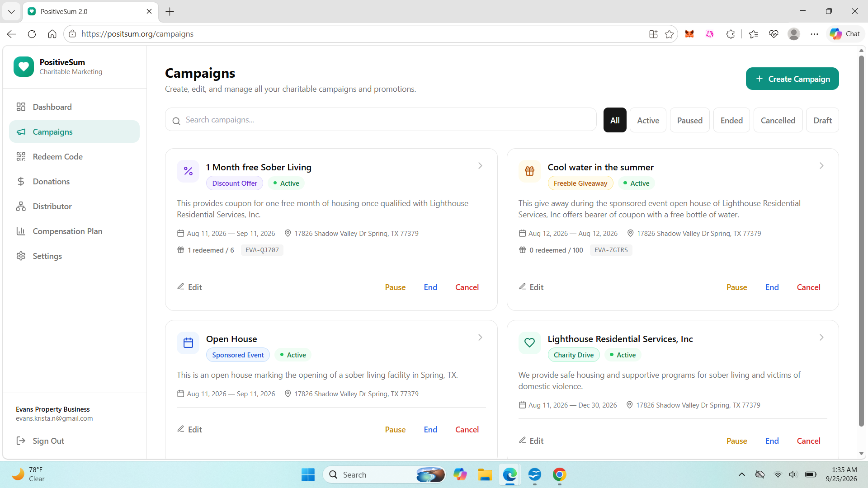
Task: Expand the Open House card chevron
Action: pyautogui.click(x=480, y=338)
